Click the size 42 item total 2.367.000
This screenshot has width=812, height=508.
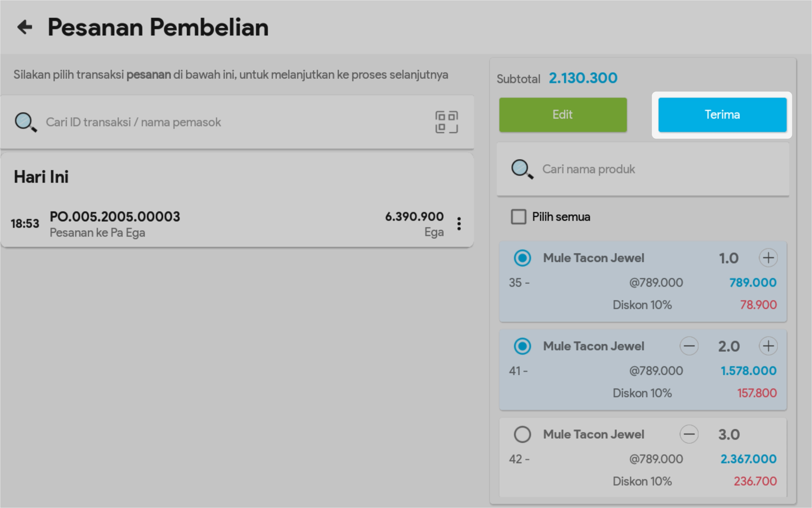748,459
